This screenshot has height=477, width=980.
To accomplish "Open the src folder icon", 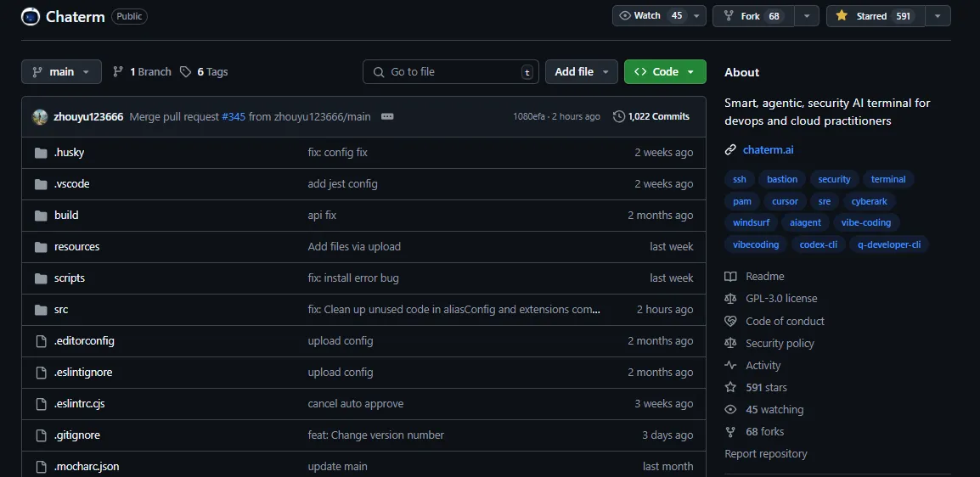I will (42, 310).
